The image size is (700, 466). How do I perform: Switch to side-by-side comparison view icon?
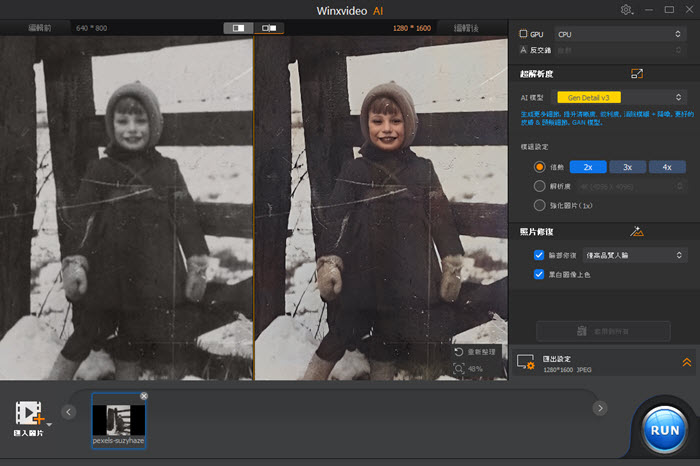[268, 28]
